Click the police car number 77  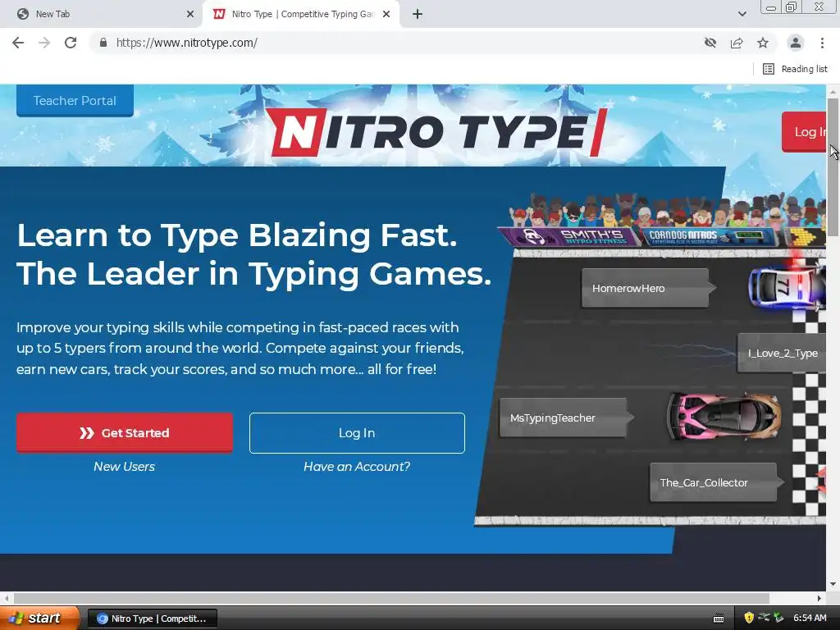[787, 286]
